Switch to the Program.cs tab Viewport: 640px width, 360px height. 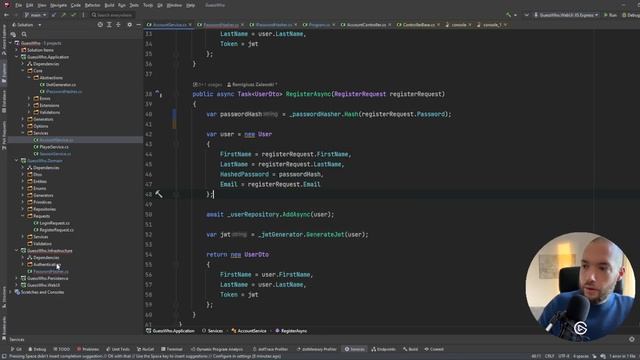click(x=319, y=25)
